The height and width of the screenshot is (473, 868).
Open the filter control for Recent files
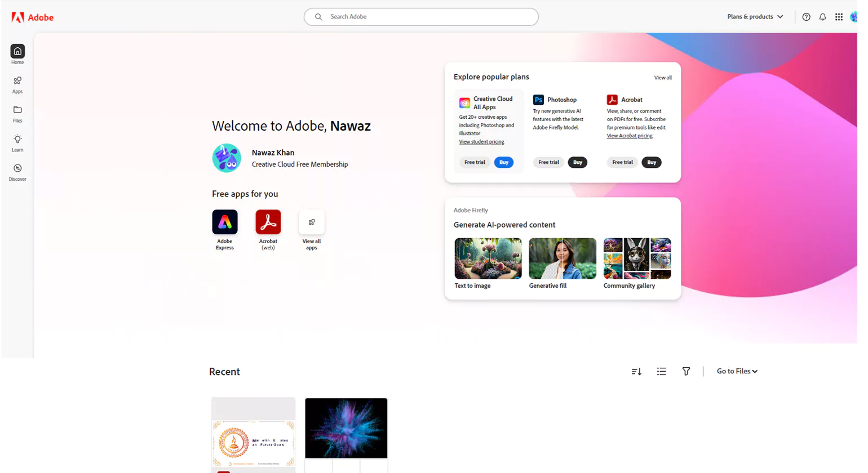coord(686,371)
